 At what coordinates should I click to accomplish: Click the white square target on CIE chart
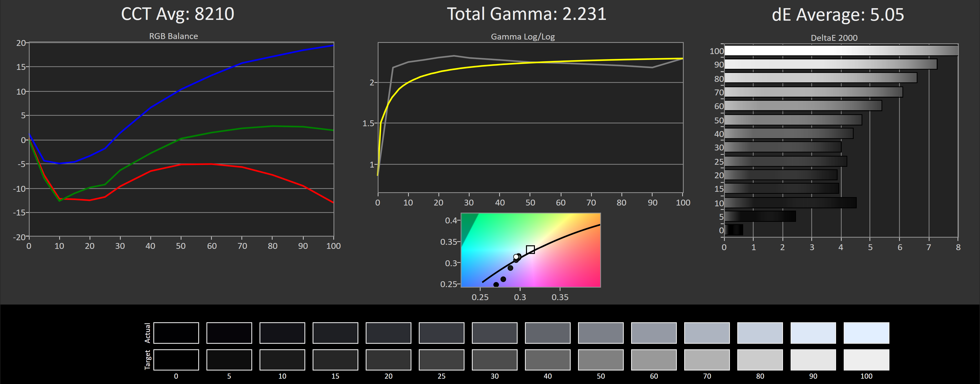(x=530, y=249)
